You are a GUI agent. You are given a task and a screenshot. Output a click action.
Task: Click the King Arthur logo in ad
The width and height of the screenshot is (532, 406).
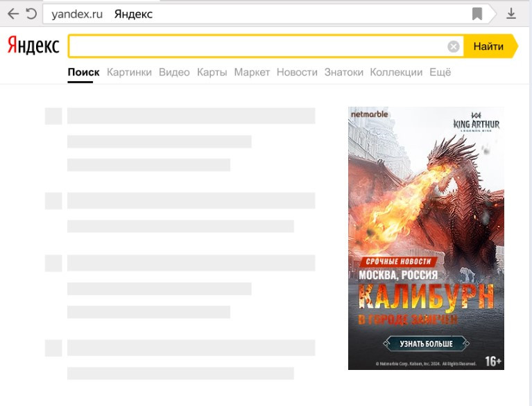477,122
